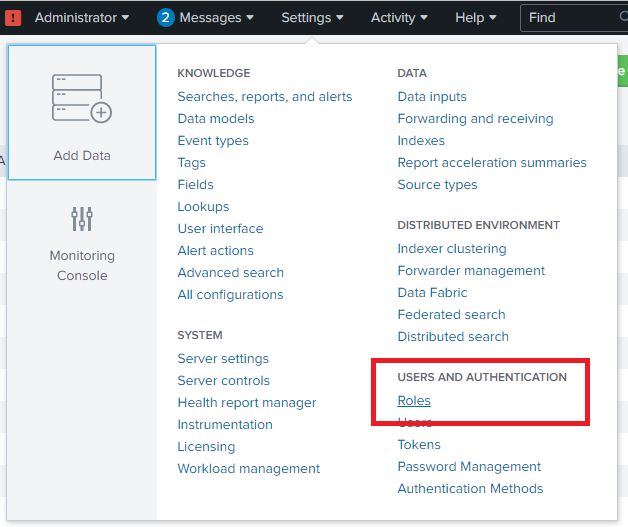The width and height of the screenshot is (628, 527).
Task: Open the Licensing page
Action: point(206,447)
